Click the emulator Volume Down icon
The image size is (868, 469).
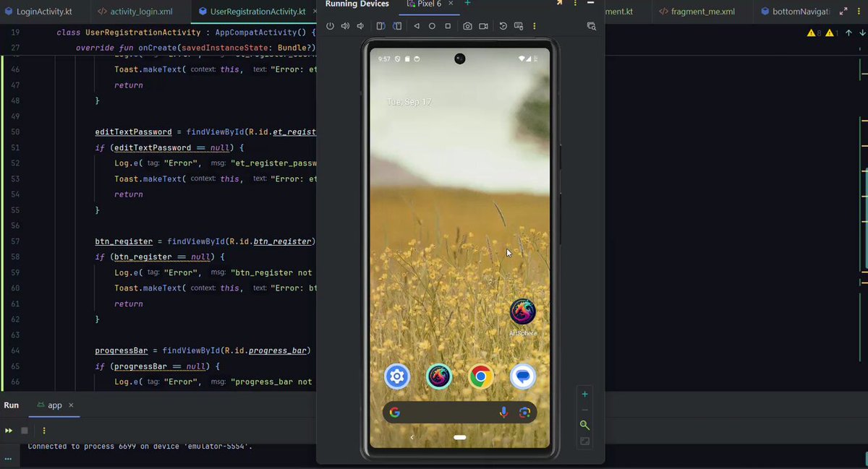point(360,26)
